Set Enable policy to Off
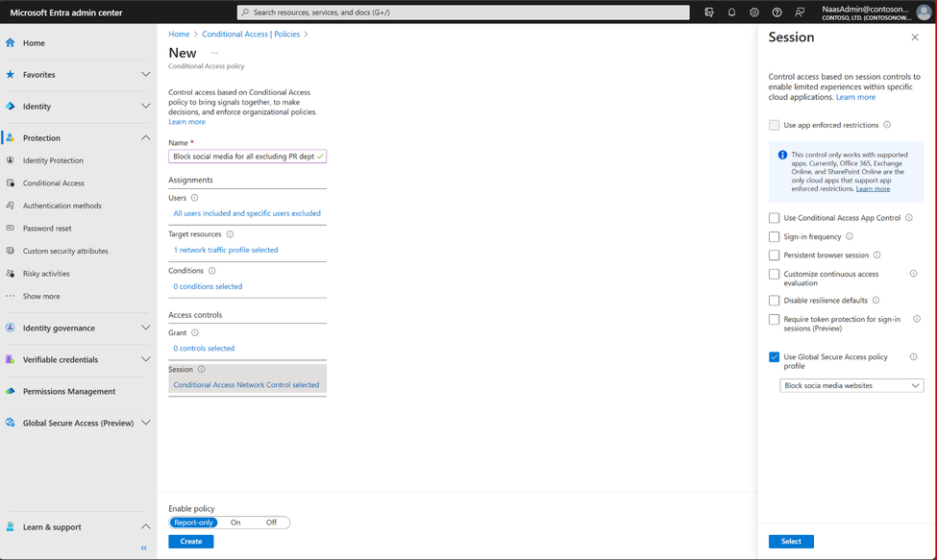This screenshot has width=937, height=560. 271,523
